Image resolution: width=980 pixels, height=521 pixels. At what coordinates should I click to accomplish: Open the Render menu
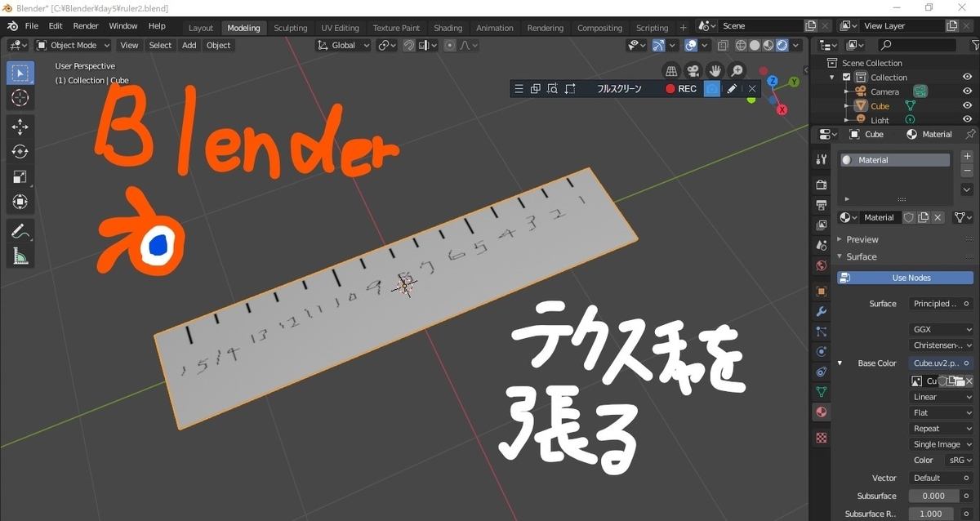86,26
